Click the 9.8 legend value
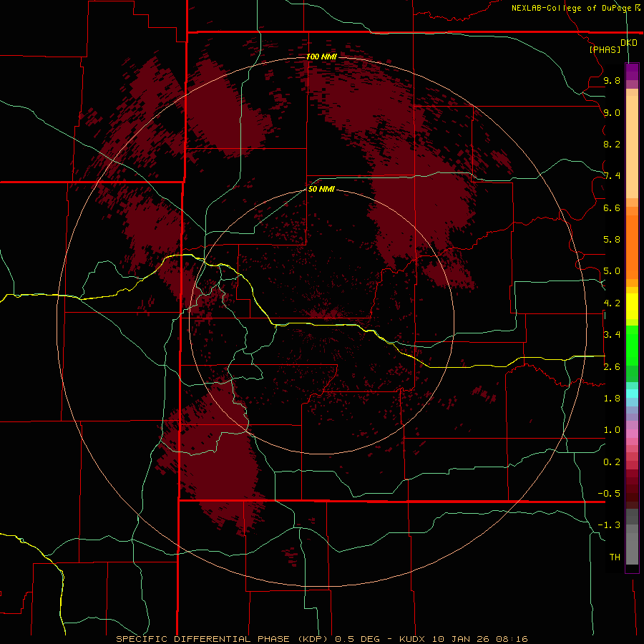 [x=612, y=80]
